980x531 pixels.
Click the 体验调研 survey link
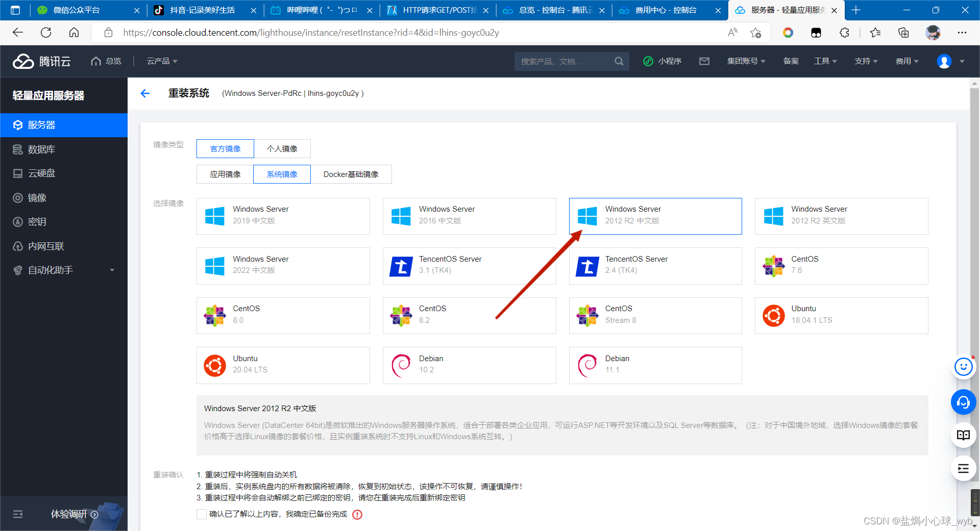click(x=74, y=514)
